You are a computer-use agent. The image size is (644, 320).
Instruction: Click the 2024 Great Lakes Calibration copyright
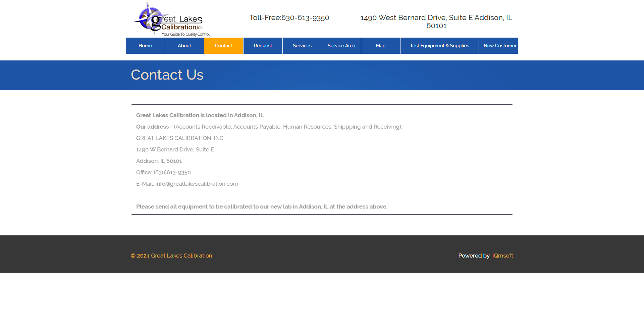[x=171, y=256]
